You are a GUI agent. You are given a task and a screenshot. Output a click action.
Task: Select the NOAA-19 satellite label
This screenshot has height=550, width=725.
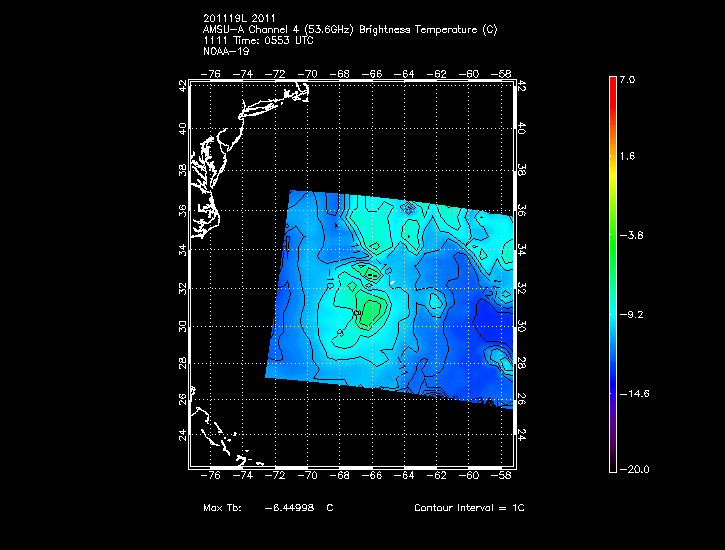[x=226, y=51]
